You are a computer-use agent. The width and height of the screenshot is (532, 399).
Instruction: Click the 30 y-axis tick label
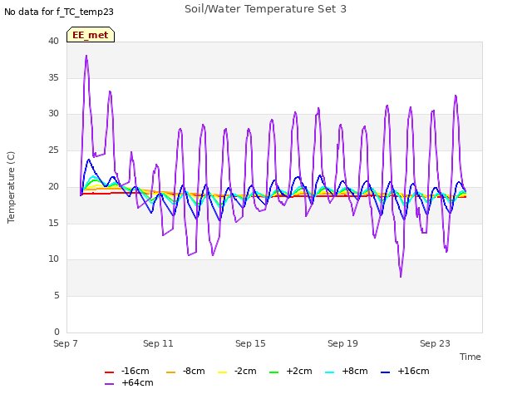(53, 114)
